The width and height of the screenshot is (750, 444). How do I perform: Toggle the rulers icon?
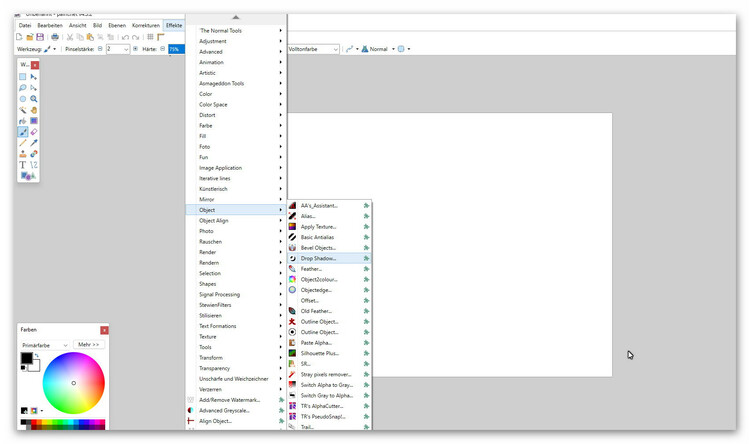click(161, 37)
